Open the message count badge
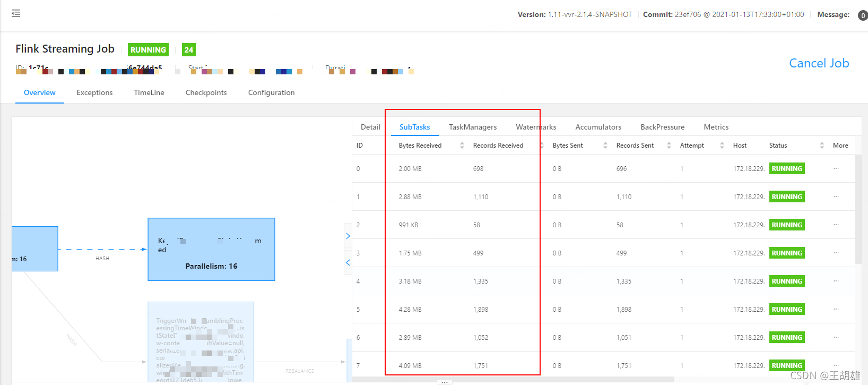The height and width of the screenshot is (385, 868). (x=863, y=15)
